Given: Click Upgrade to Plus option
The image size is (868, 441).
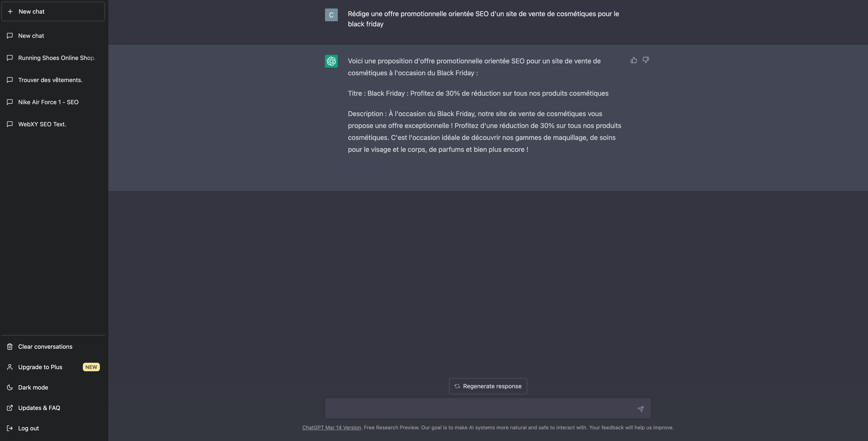Looking at the screenshot, I should pyautogui.click(x=53, y=367).
